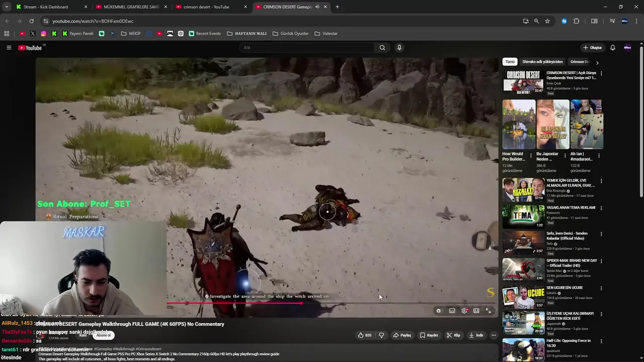Open the Chrome zoom magnifier icon

click(536, 21)
